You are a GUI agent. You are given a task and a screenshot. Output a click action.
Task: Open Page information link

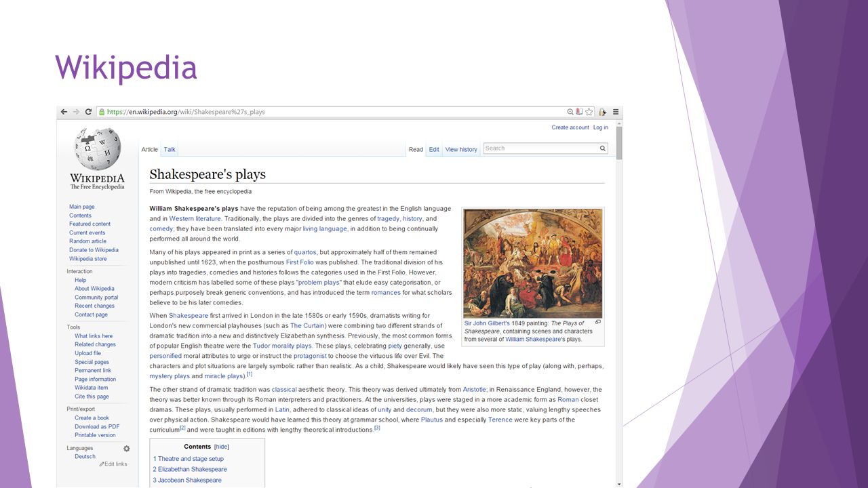click(95, 380)
